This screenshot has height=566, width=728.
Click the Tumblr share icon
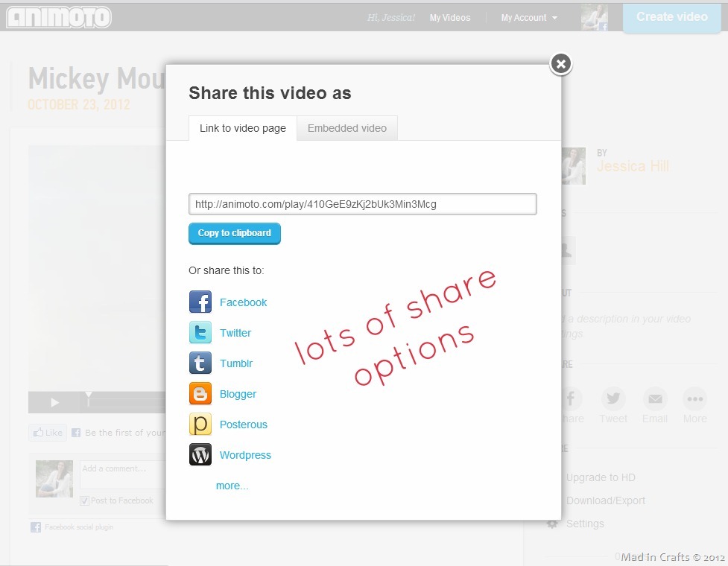200,363
